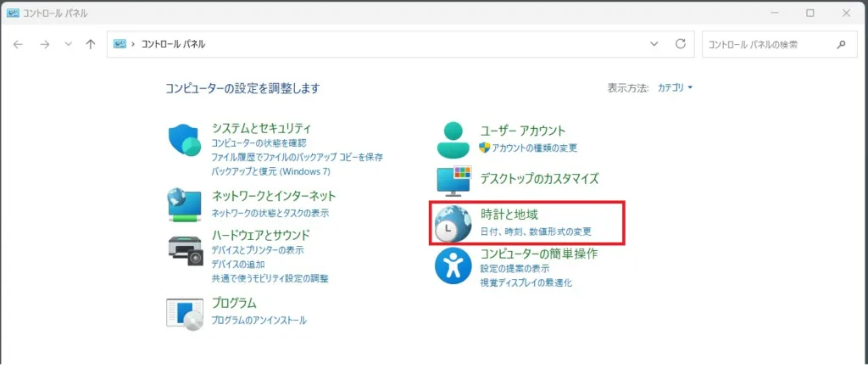Open アカウントの種類の変更 link
This screenshot has height=374, width=868.
click(x=534, y=148)
